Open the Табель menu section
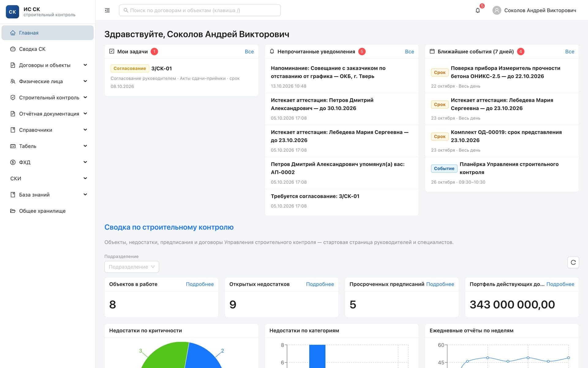588x368 pixels. (x=47, y=146)
